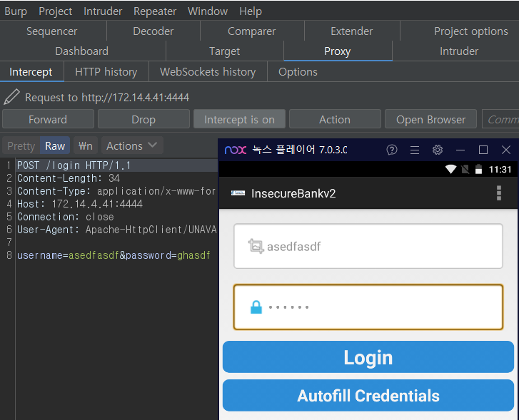Click the Wi-Fi status icon in Android bar
The width and height of the screenshot is (519, 420).
(x=450, y=169)
